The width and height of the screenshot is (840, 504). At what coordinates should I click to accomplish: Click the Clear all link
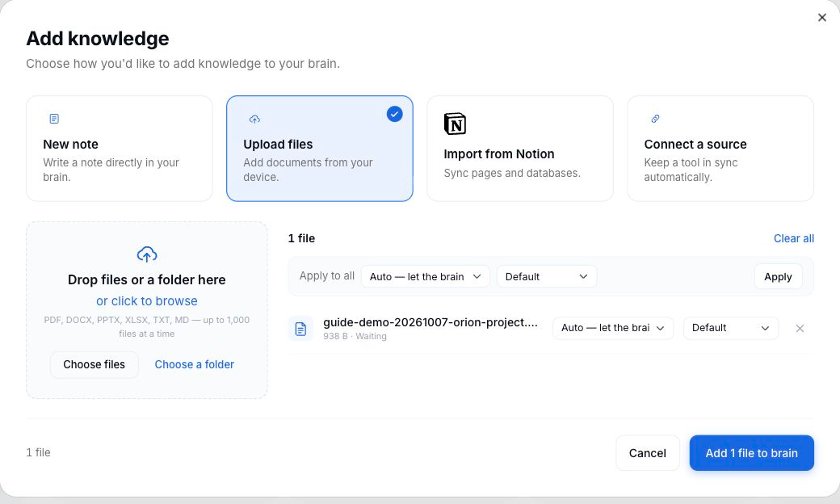click(793, 238)
